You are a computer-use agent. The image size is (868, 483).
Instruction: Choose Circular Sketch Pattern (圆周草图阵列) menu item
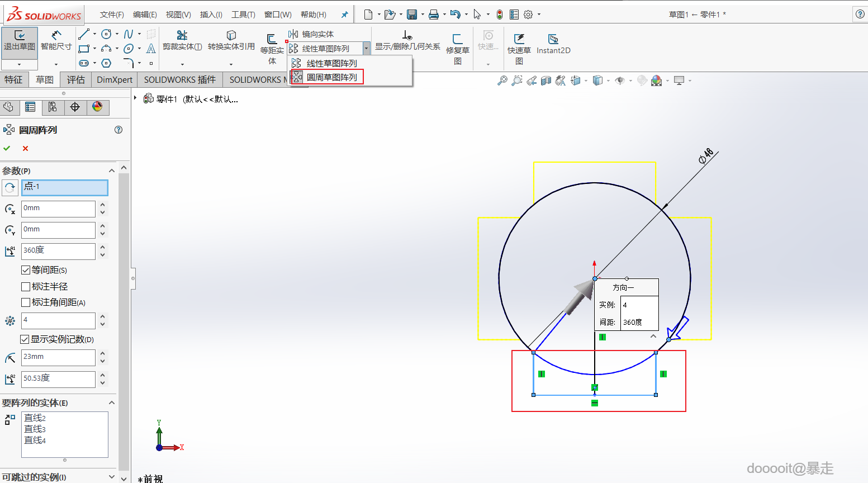tap(331, 77)
